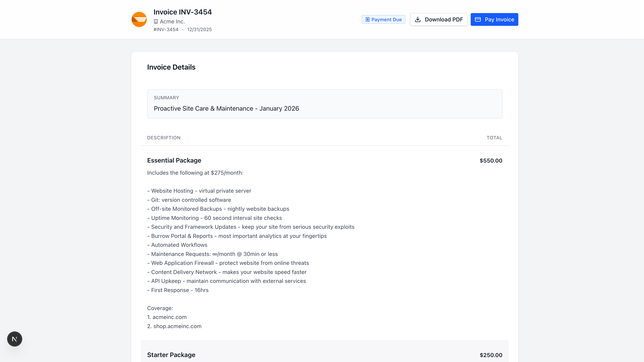The height and width of the screenshot is (362, 644).
Task: Click the download arrow icon
Action: pos(418,19)
